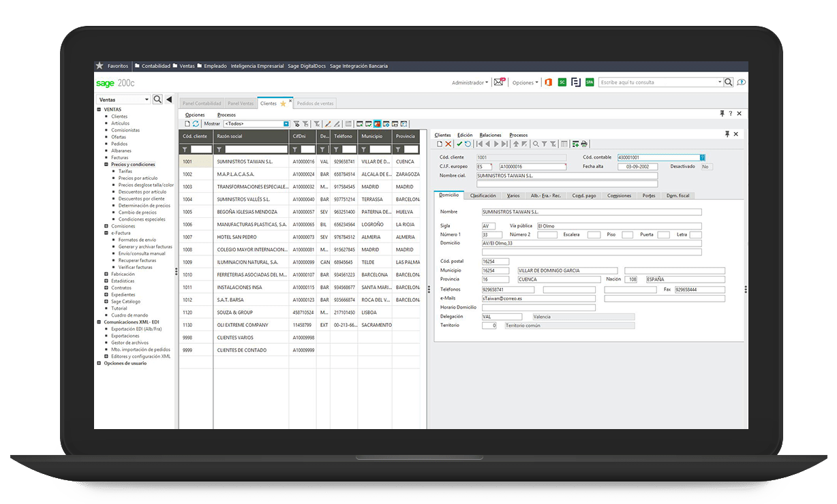
Task: Open the new record icon in the client detail toolbar
Action: 440,144
